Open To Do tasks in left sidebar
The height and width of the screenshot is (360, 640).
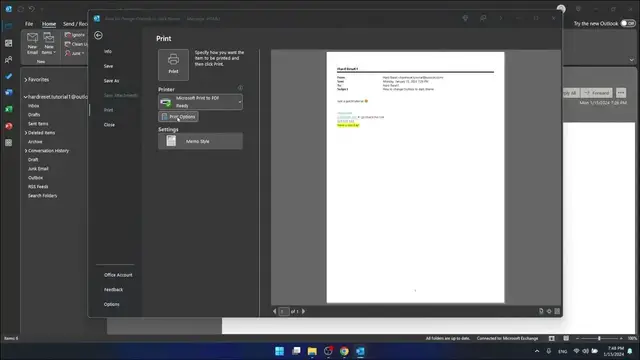9,76
